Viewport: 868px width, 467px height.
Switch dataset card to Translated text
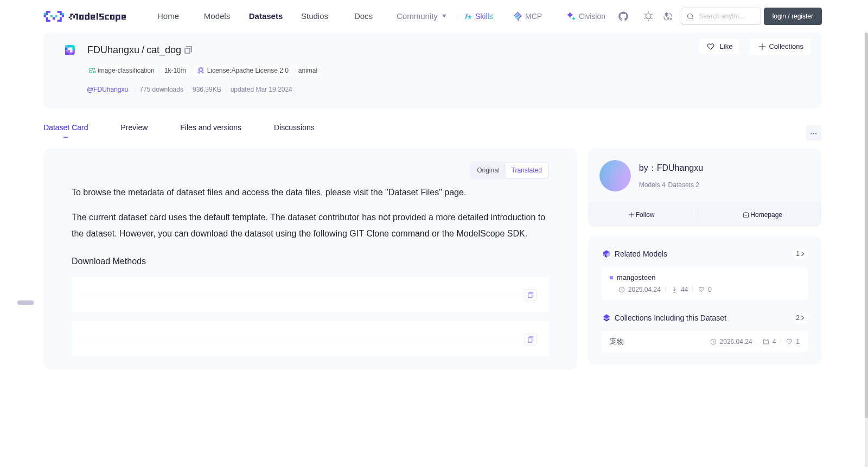pyautogui.click(x=526, y=170)
